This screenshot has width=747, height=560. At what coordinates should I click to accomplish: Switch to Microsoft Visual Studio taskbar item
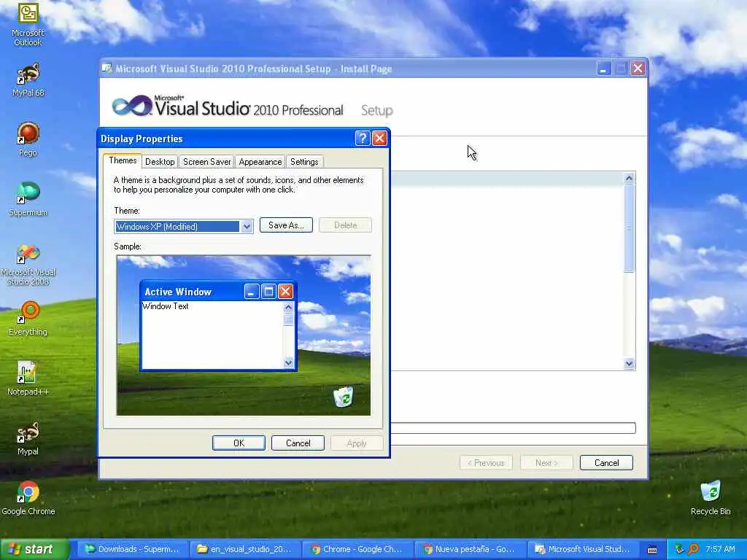[x=583, y=550]
